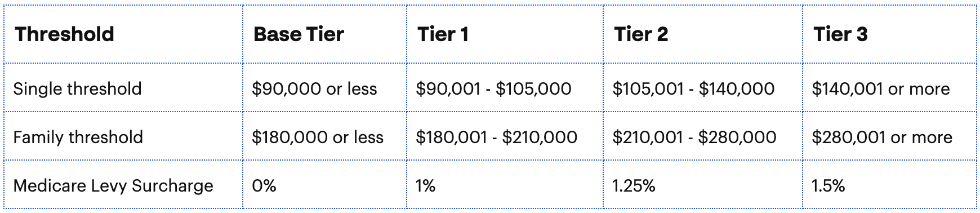
Task: Click the 1% surcharge cell
Action: tap(505, 185)
